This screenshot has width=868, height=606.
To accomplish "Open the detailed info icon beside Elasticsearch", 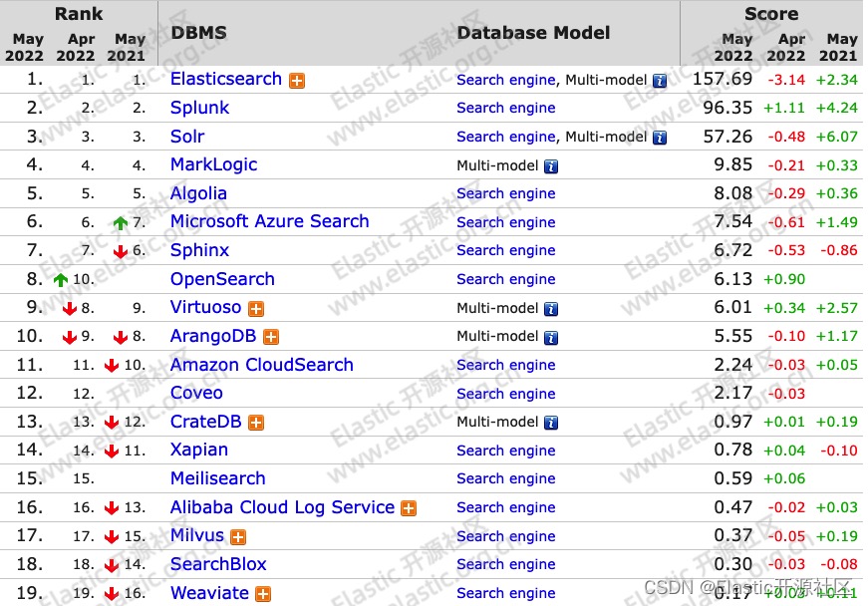I will pyautogui.click(x=297, y=81).
